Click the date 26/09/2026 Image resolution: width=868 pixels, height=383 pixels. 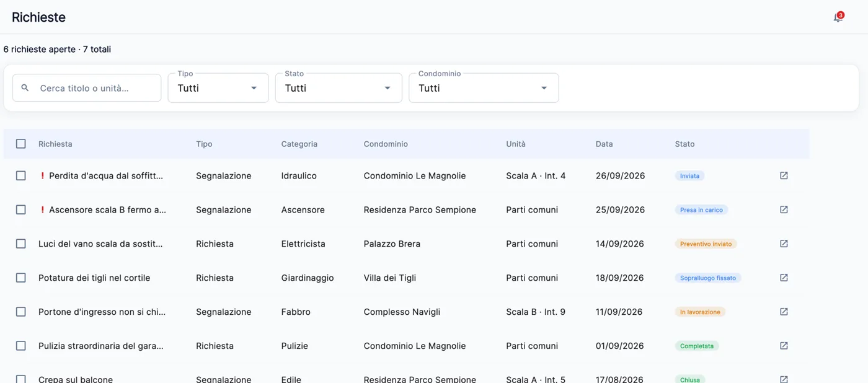click(x=620, y=175)
